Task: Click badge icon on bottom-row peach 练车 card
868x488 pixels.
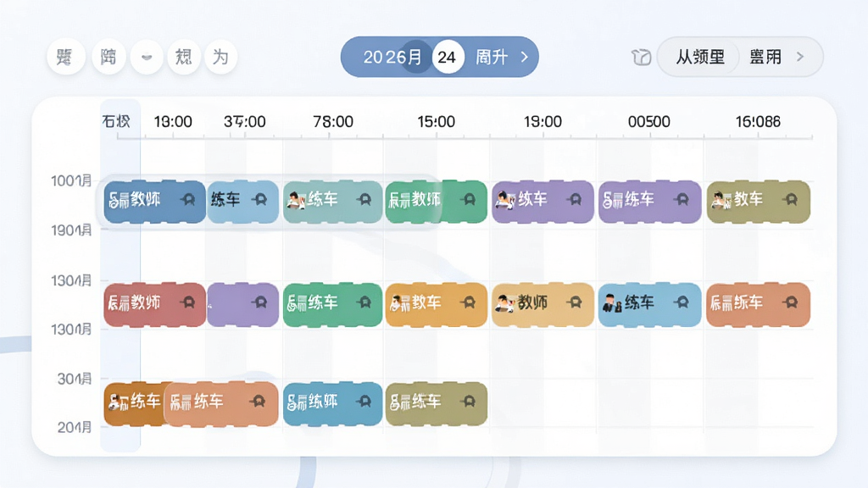Action: coord(258,401)
